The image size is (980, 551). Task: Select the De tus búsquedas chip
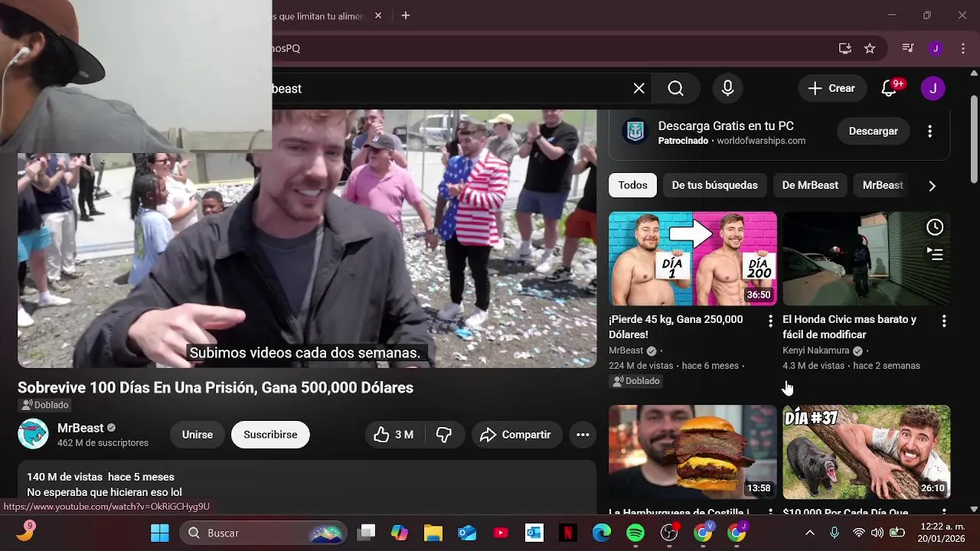[715, 185]
